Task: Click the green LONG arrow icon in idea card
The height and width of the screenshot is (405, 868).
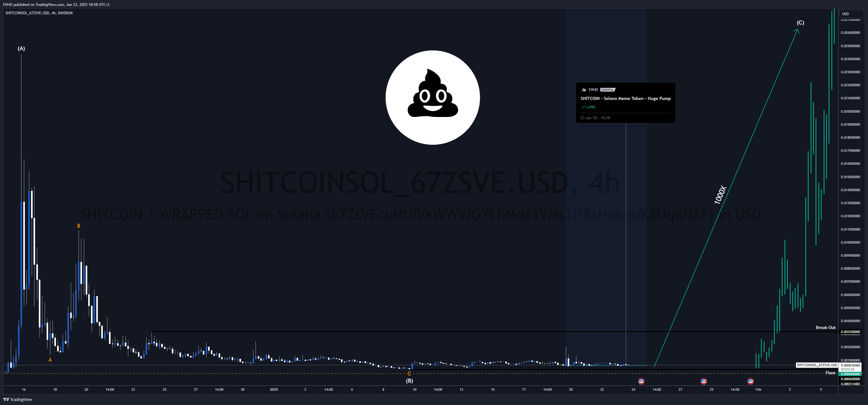Action: (x=583, y=107)
